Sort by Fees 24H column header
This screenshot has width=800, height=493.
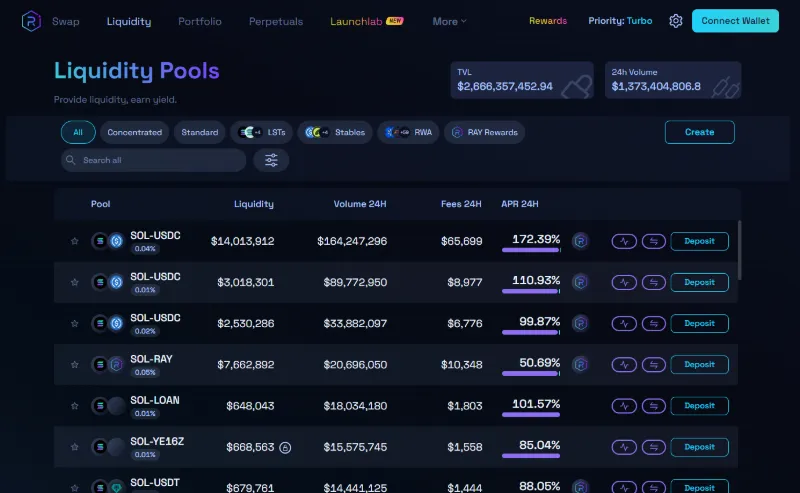pyautogui.click(x=461, y=204)
